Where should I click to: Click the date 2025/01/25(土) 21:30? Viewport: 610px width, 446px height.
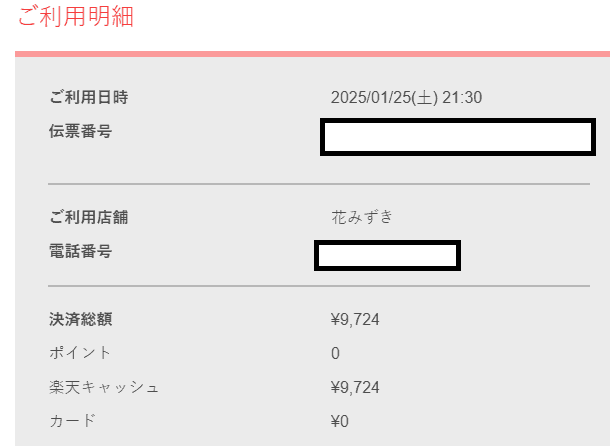coord(407,98)
